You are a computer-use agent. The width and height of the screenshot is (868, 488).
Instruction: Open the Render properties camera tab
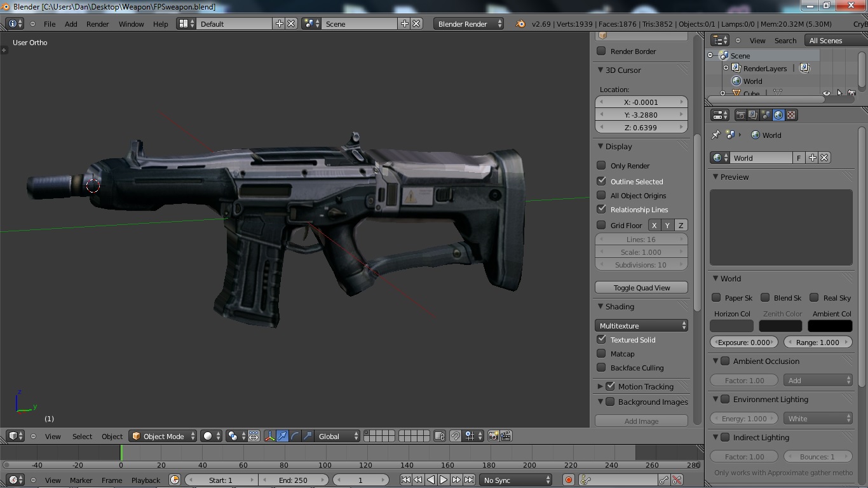point(740,115)
